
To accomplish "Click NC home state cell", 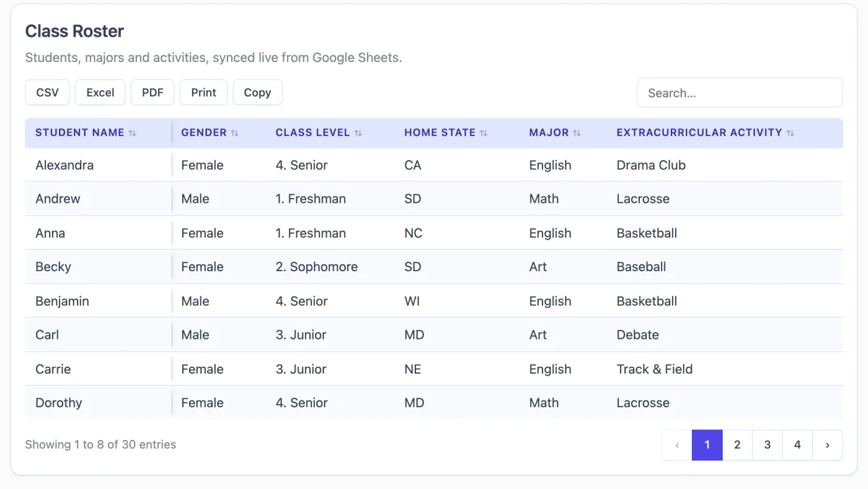I will [x=414, y=233].
